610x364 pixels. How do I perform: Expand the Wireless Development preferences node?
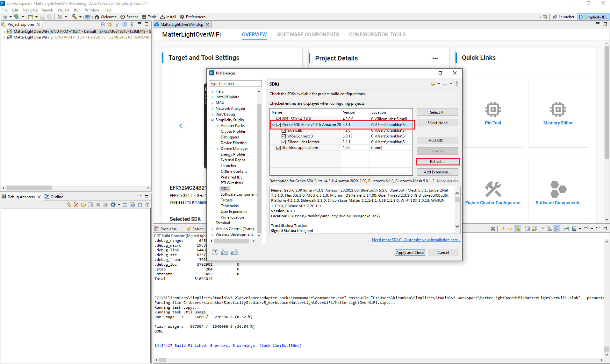212,234
